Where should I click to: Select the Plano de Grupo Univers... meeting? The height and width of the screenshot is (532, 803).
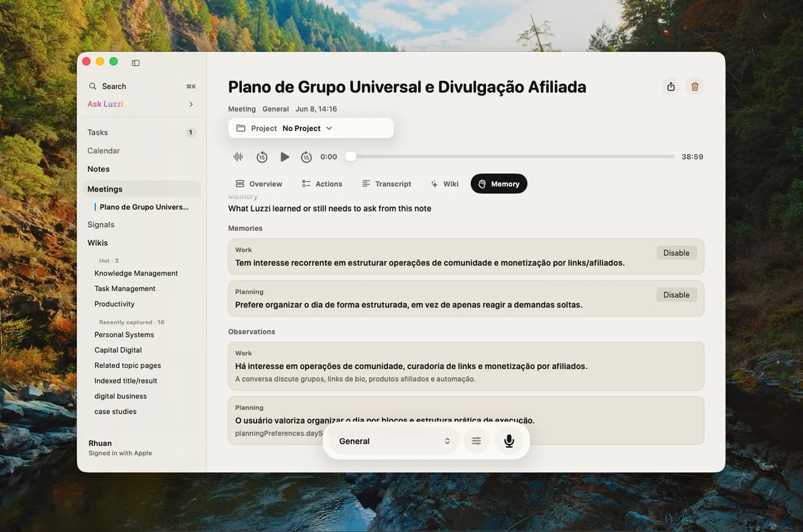click(x=144, y=207)
